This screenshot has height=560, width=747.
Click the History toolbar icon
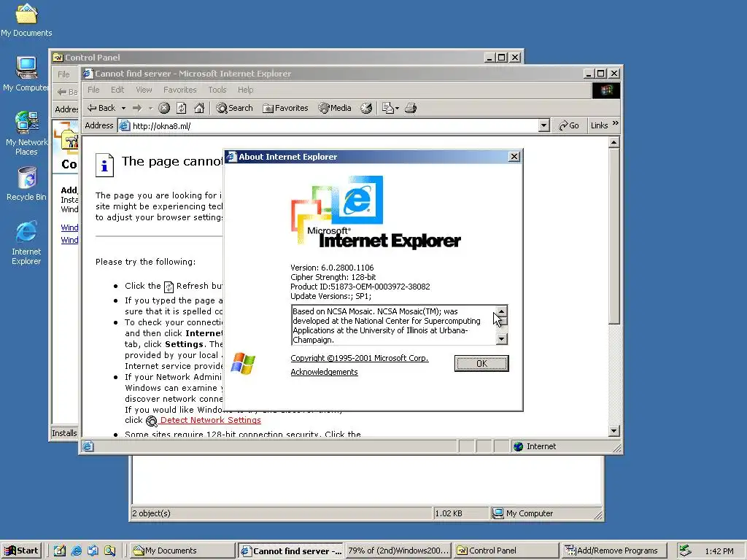point(366,108)
